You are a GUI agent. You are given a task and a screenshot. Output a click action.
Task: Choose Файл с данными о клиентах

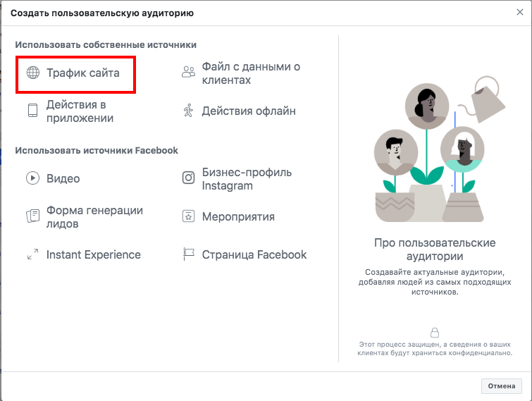(251, 73)
